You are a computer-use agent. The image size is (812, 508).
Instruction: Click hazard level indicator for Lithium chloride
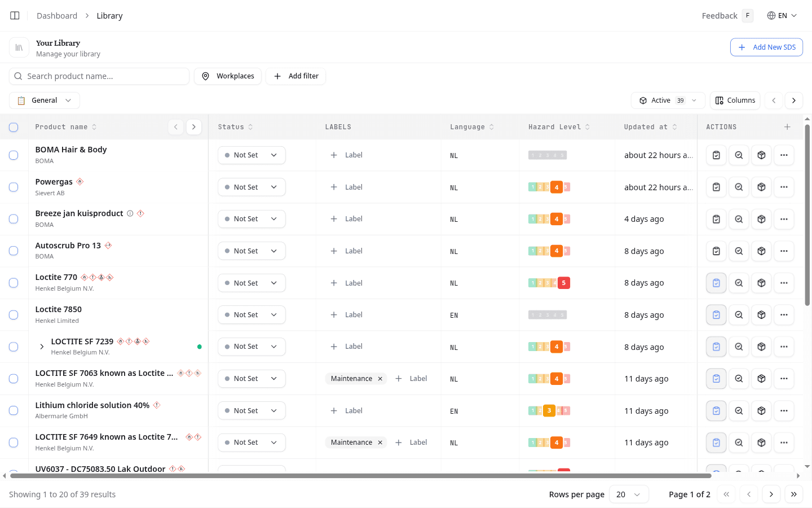(549, 410)
